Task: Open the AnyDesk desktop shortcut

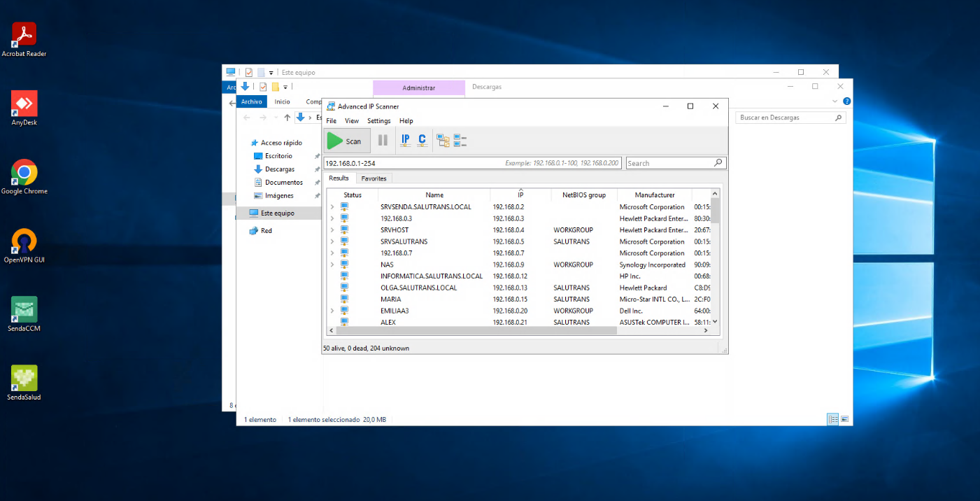Action: click(x=24, y=104)
